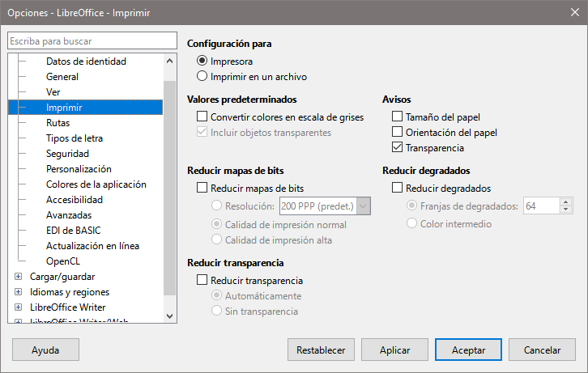Choose Imprimir en un archivo option

pos(202,76)
